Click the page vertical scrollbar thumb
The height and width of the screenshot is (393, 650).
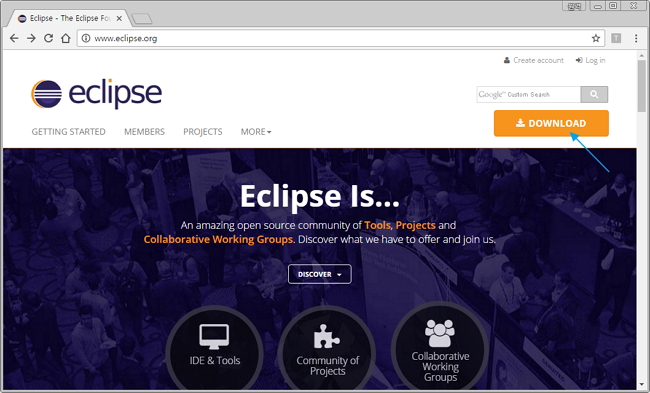point(642,85)
